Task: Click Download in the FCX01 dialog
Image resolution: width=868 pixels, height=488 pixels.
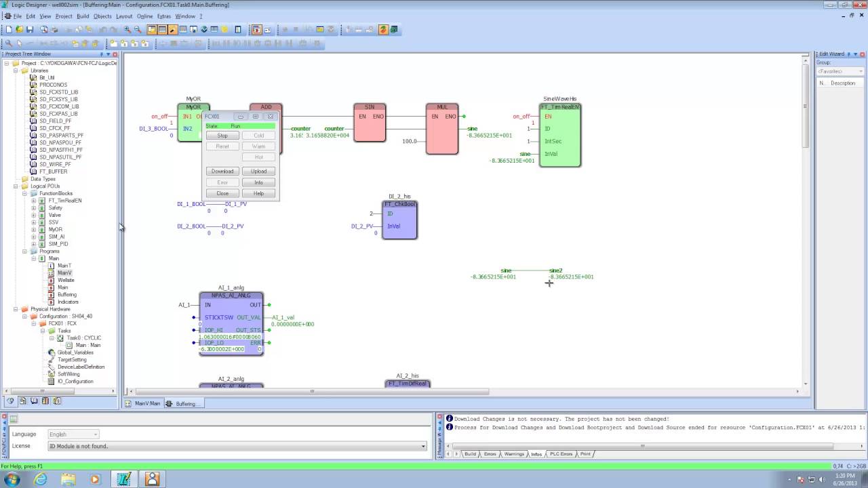Action: pyautogui.click(x=222, y=171)
